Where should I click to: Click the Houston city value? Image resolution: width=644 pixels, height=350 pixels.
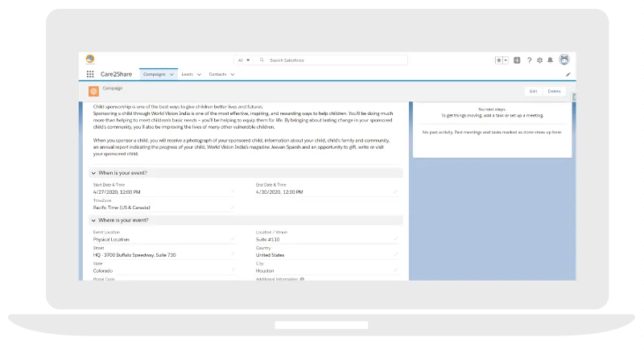(x=265, y=271)
